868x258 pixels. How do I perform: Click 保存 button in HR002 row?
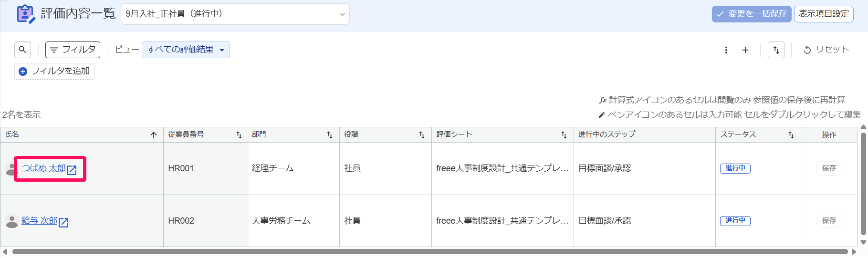tap(829, 221)
